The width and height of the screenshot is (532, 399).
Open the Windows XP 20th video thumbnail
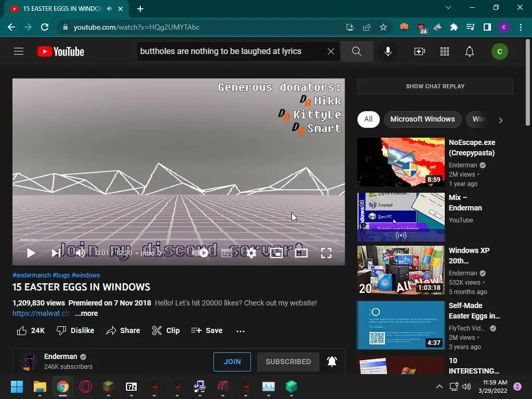tap(401, 270)
